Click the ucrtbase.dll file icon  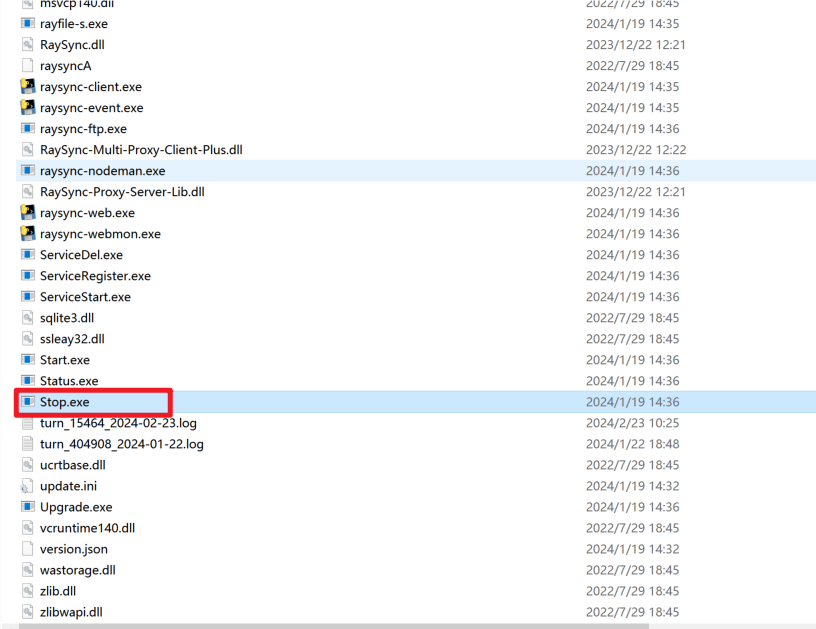click(28, 465)
